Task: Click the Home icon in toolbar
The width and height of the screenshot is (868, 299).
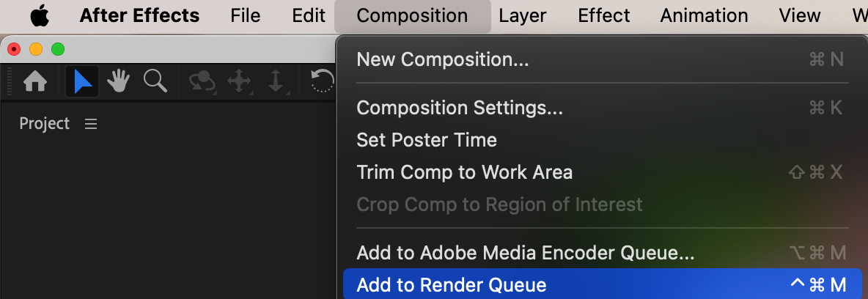Action: (x=35, y=82)
